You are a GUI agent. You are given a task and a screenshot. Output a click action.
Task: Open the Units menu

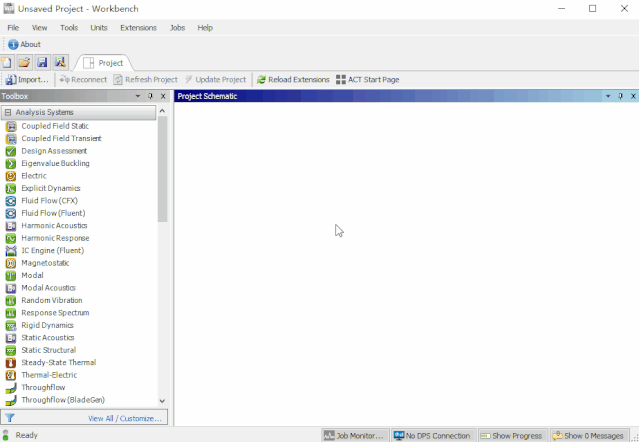pyautogui.click(x=99, y=28)
